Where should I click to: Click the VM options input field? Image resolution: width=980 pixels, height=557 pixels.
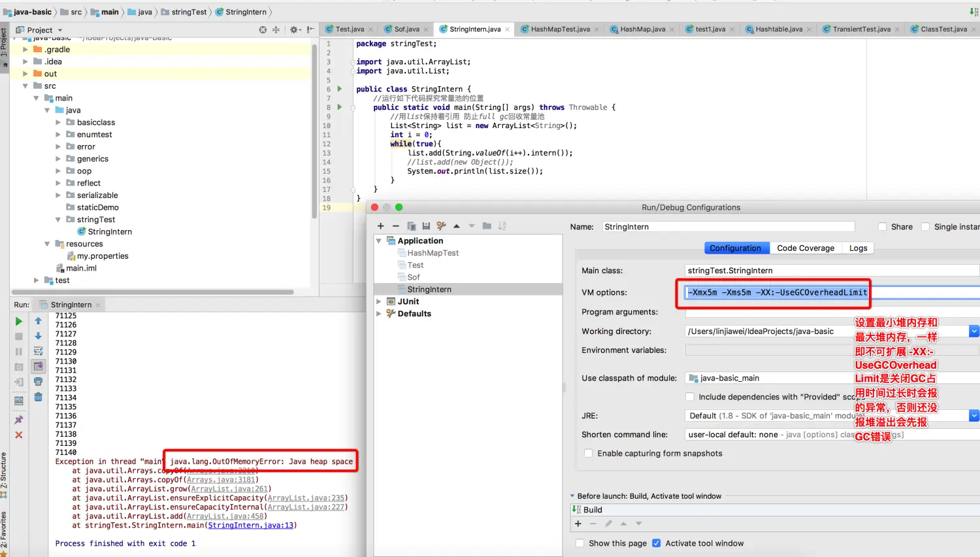777,293
